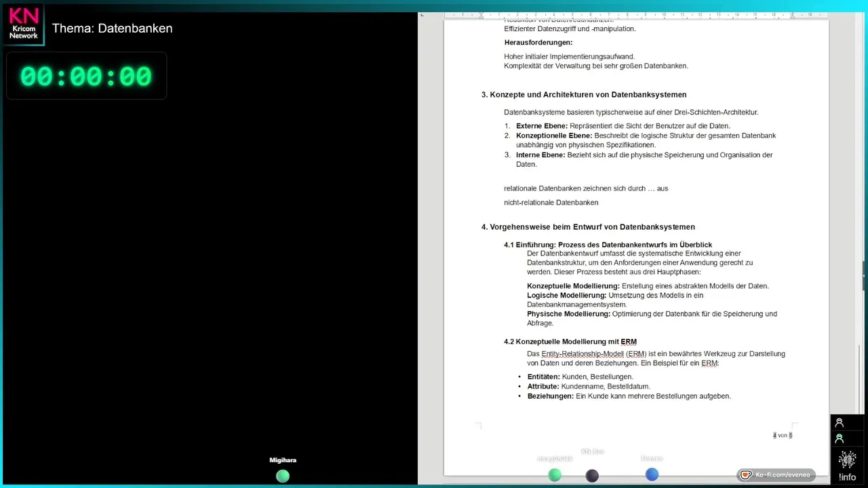Click the !info brain icon
Viewport: 868px width, 488px height.
coord(847,460)
